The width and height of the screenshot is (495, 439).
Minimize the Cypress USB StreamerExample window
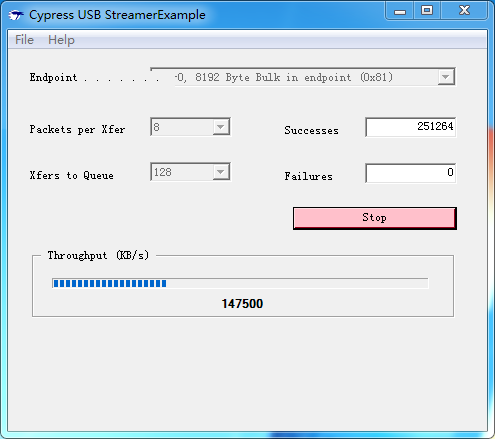click(x=400, y=11)
